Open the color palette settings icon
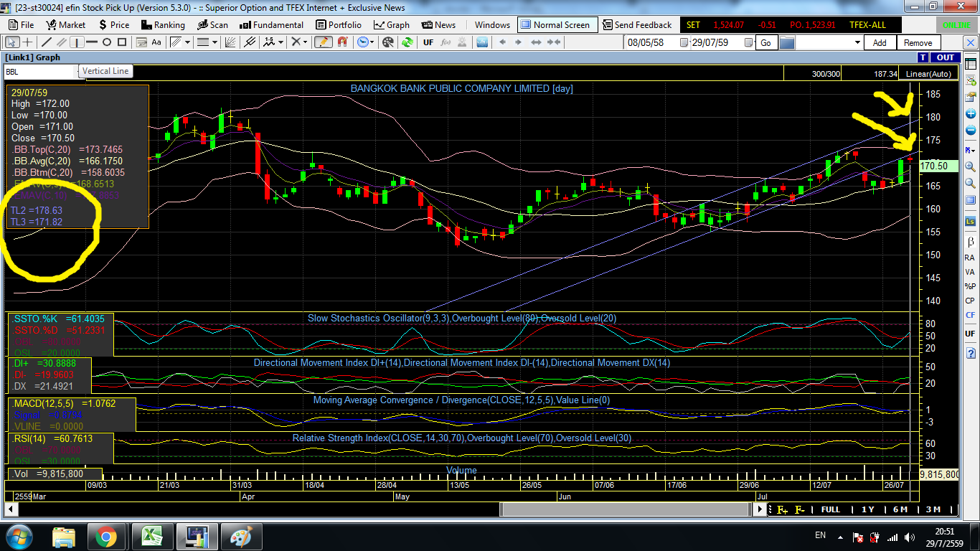Viewport: 980px width, 551px height. pos(388,42)
